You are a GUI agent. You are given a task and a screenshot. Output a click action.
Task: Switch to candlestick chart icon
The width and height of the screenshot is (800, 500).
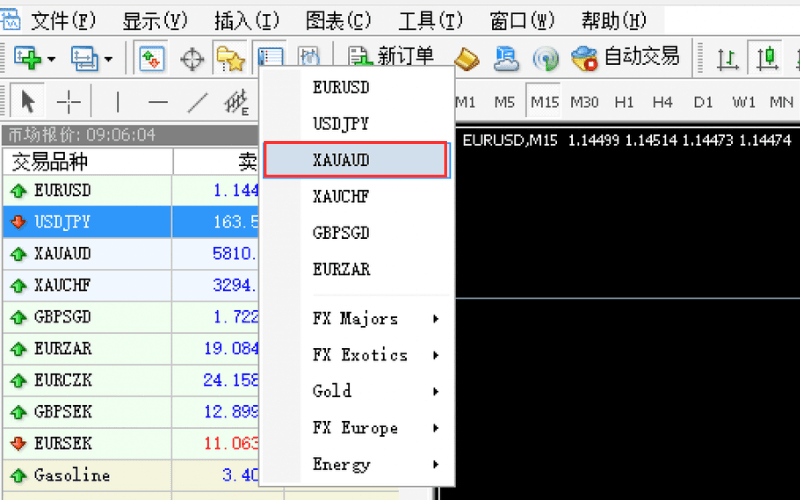point(766,58)
